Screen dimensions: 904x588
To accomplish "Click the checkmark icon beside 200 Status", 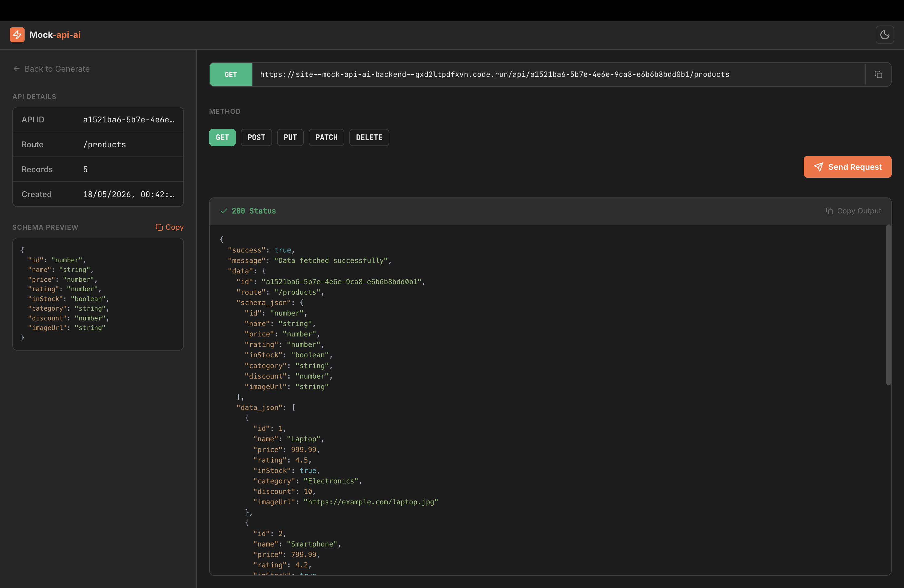I will pyautogui.click(x=224, y=211).
